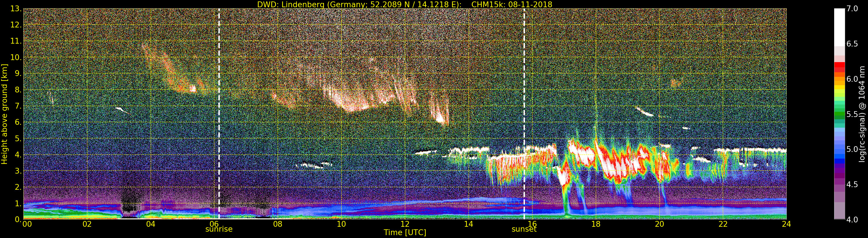The image size is (868, 238).
Task: Select the white dashed sunset marker line
Action: (524, 114)
